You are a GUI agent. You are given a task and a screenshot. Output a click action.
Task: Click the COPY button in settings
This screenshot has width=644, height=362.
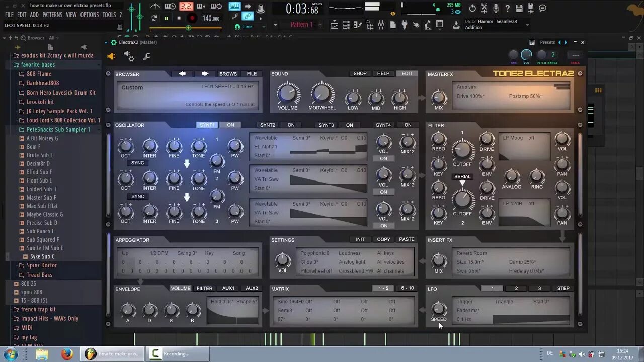384,239
